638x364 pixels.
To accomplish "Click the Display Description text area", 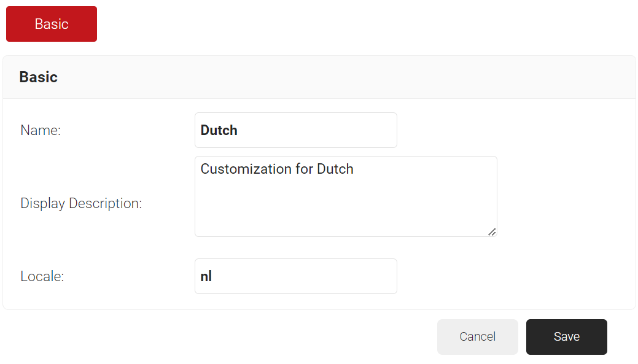I will 345,196.
